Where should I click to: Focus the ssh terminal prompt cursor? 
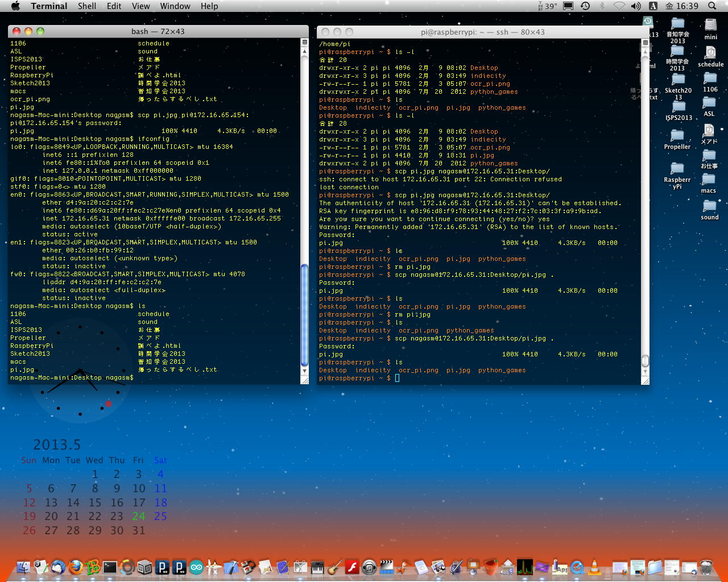(x=397, y=378)
